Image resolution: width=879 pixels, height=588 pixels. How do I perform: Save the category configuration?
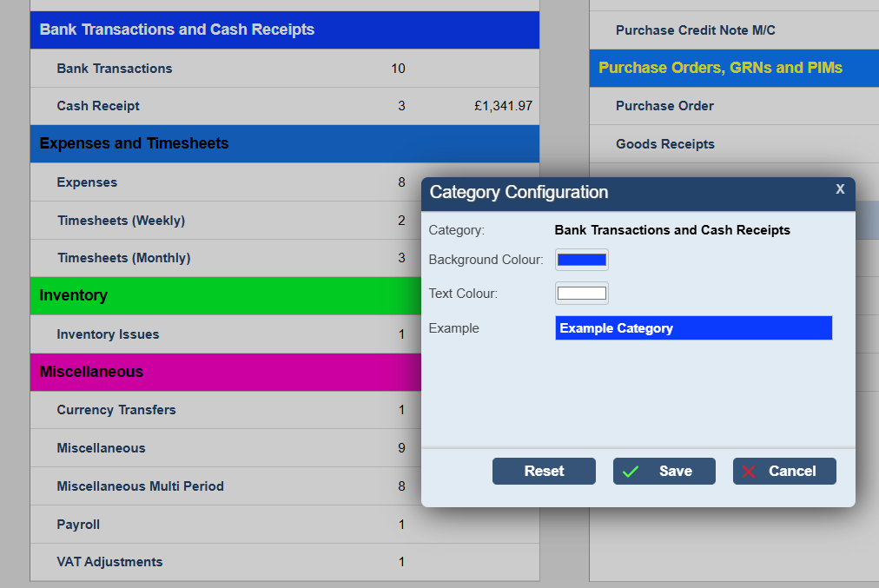point(664,471)
